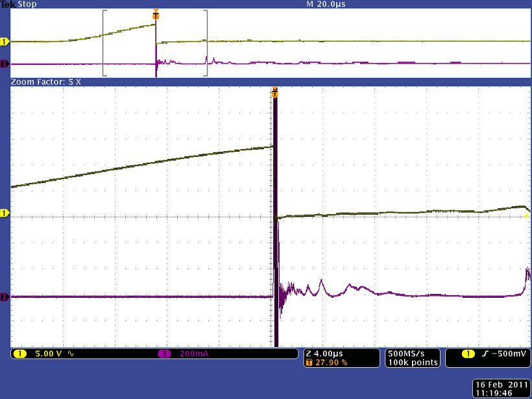The height and width of the screenshot is (399, 532).
Task: Click the orange trigger T marker in overview
Action: [x=156, y=15]
